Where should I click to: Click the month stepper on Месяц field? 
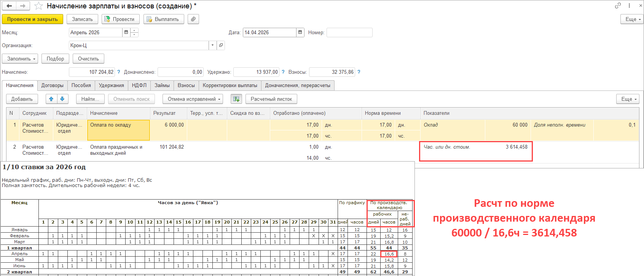(x=134, y=33)
